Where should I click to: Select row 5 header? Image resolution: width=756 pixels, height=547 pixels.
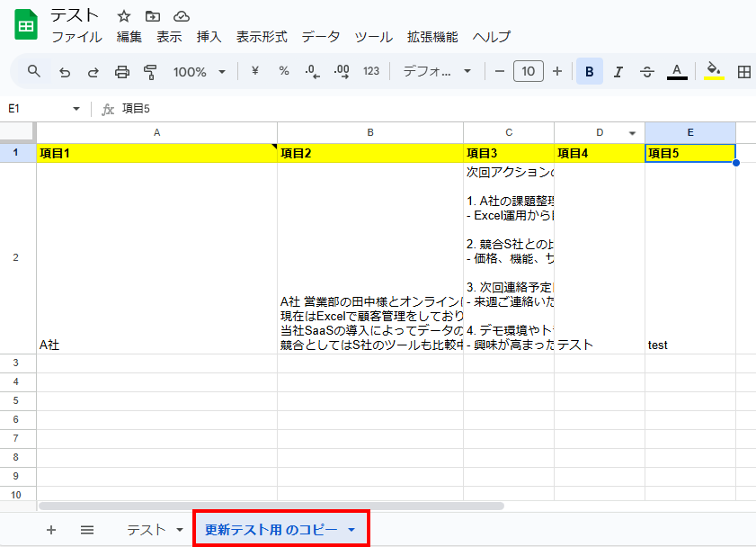16,401
